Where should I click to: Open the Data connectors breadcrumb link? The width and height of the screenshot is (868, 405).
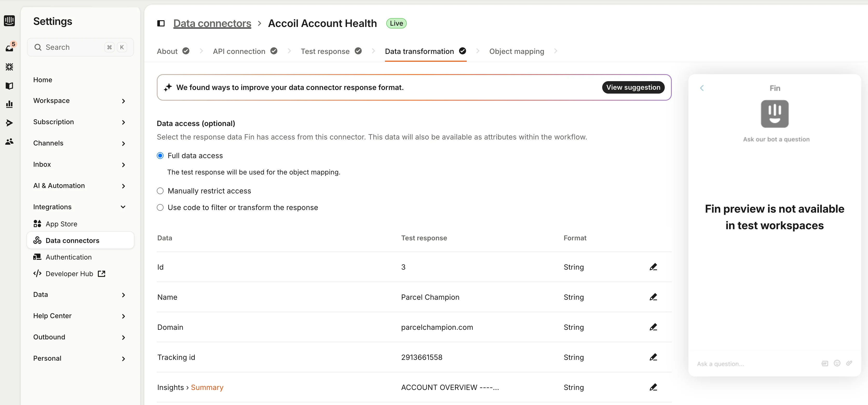(212, 23)
